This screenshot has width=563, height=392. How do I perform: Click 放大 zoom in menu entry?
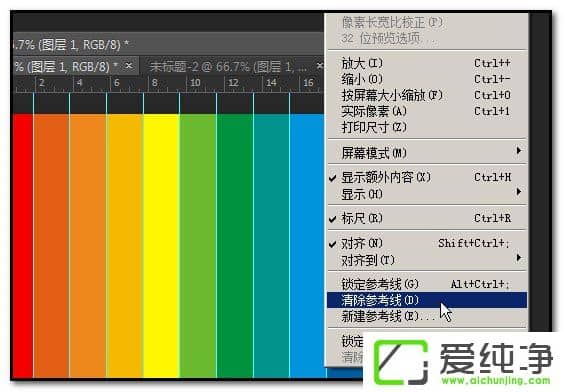click(x=427, y=64)
